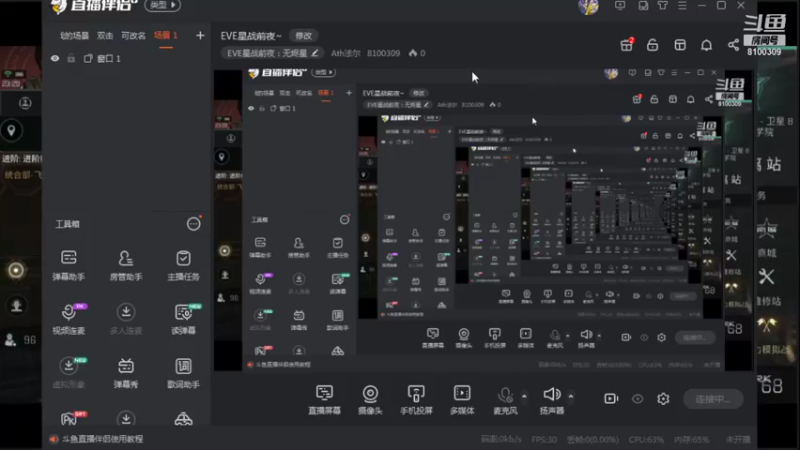The height and width of the screenshot is (450, 800).
Task: Click the 内存:65% memory readout
Action: point(692,440)
